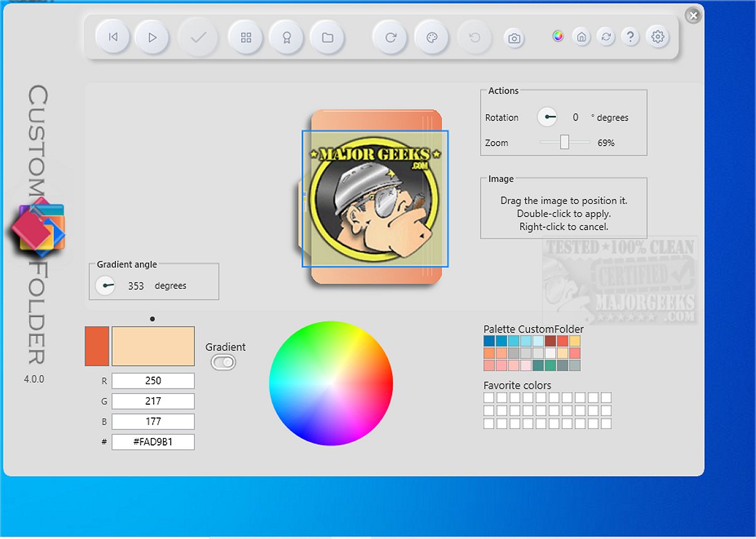The image size is (756, 539).
Task: Click the Major Geeks image on the folder preview
Action: 375,198
